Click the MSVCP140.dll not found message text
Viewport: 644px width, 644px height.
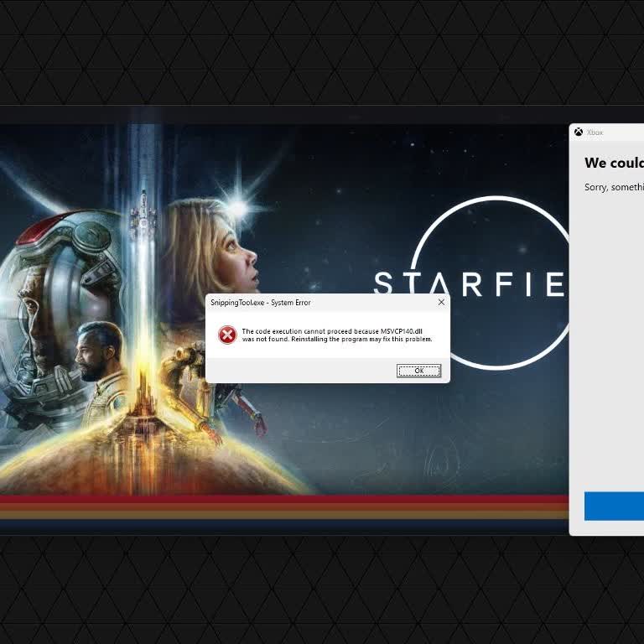click(336, 335)
